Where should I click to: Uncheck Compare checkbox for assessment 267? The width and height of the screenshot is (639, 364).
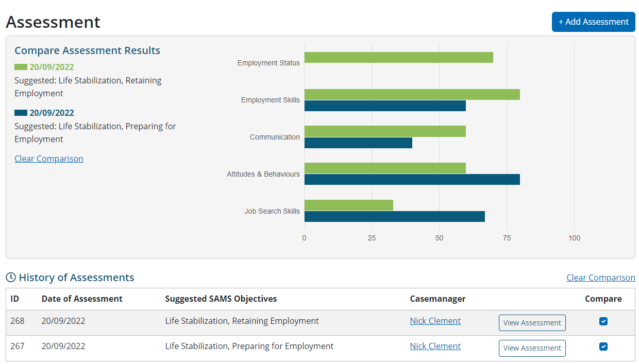pyautogui.click(x=603, y=346)
